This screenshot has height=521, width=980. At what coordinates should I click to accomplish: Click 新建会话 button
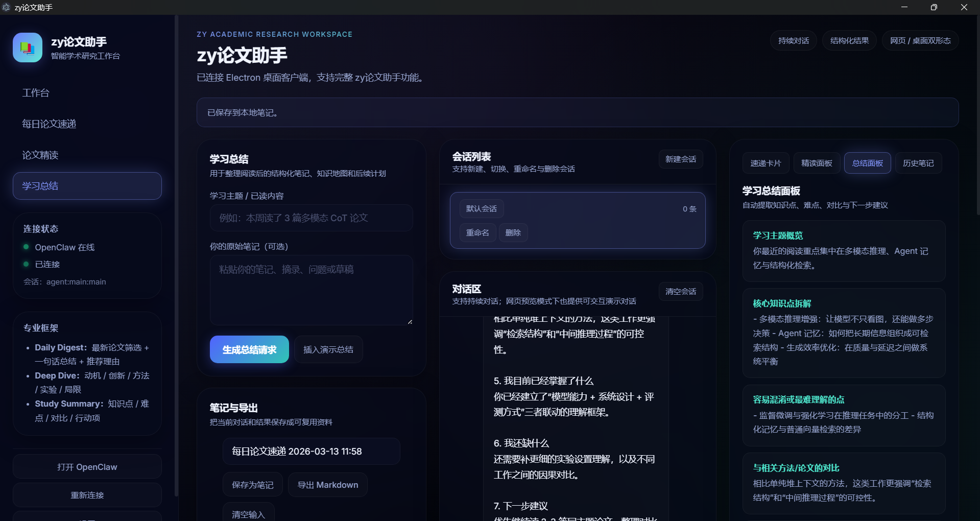pos(681,159)
